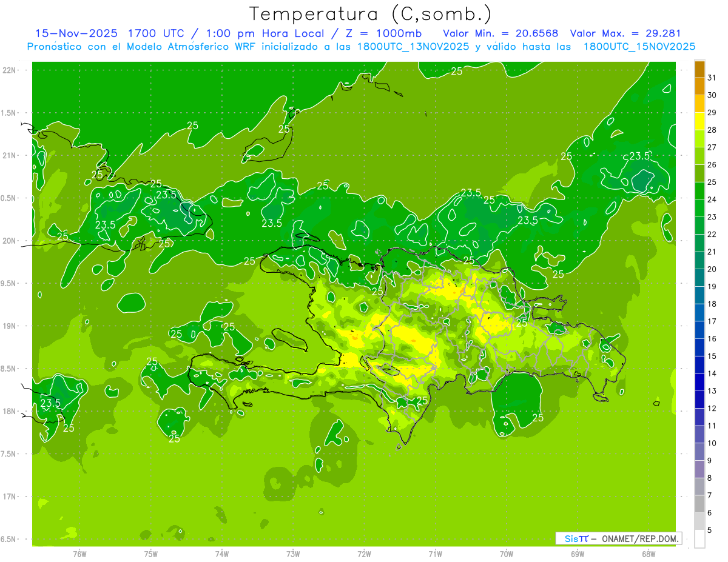This screenshot has width=728, height=562.
Task: Click legend value 28
Action: pos(712,130)
